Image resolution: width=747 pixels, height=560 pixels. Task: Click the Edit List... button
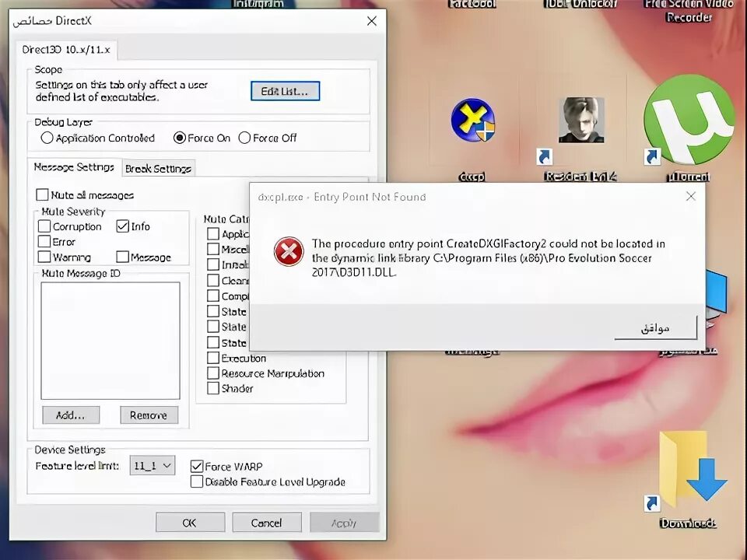click(285, 91)
